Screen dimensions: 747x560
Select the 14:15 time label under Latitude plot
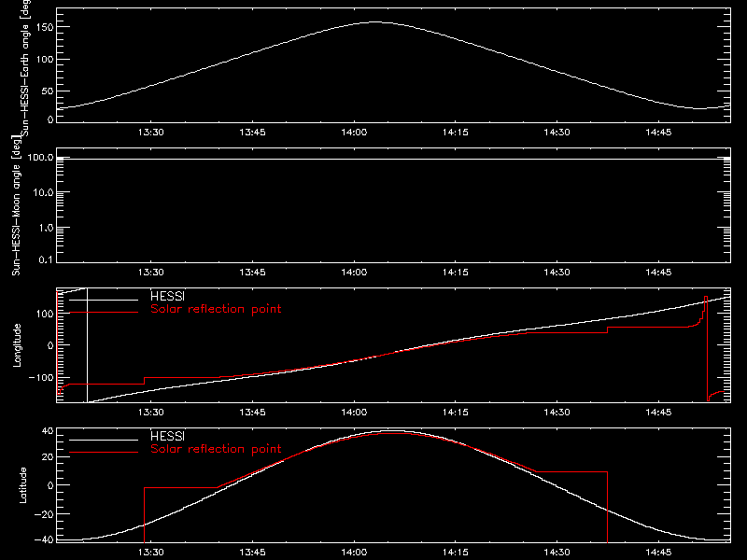456,552
